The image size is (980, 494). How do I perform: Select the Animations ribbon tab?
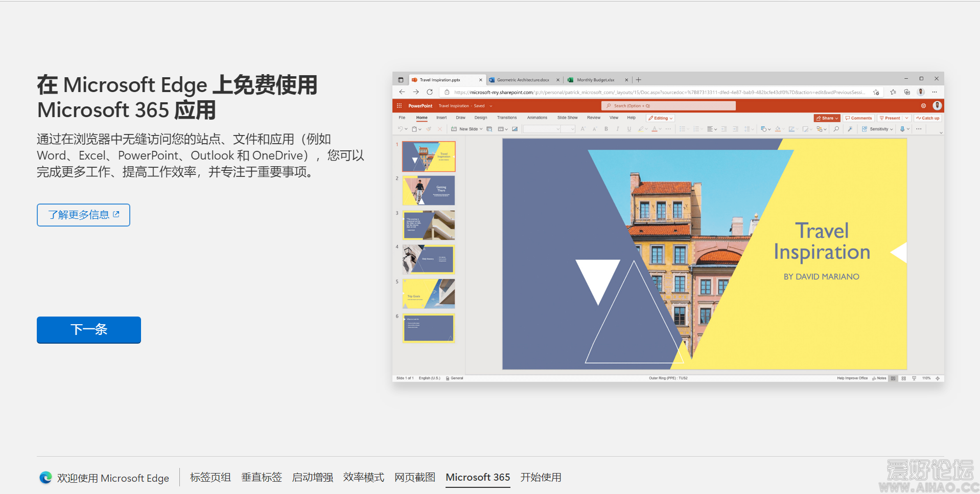pos(537,118)
